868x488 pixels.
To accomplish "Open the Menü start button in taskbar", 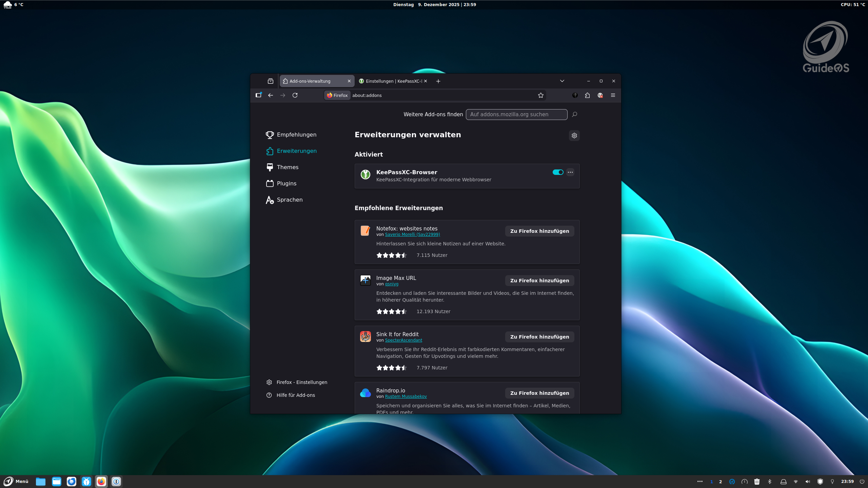I will [x=16, y=481].
